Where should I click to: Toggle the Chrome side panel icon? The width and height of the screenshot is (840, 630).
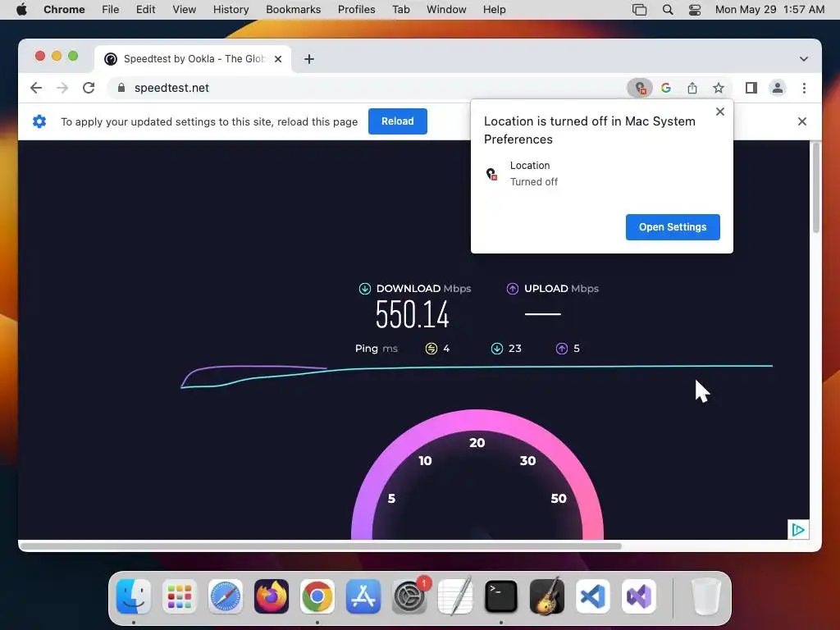click(x=751, y=88)
